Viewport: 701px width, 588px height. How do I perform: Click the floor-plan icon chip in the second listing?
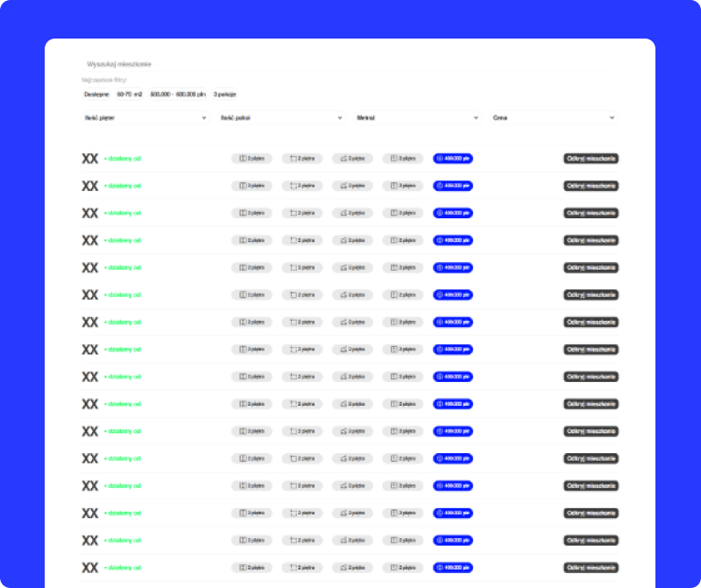click(251, 186)
